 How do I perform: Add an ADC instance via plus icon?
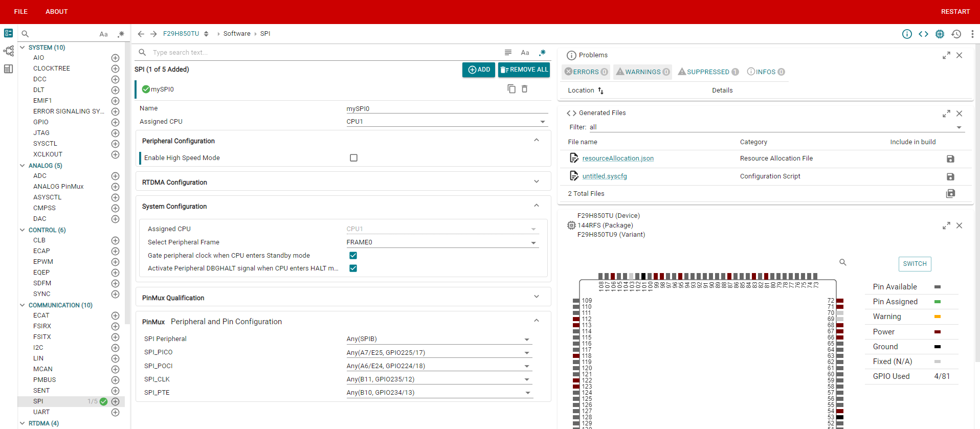tap(115, 176)
